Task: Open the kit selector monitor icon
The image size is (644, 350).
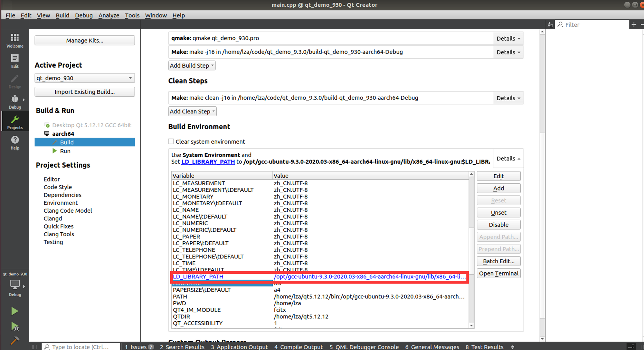Action: point(15,285)
